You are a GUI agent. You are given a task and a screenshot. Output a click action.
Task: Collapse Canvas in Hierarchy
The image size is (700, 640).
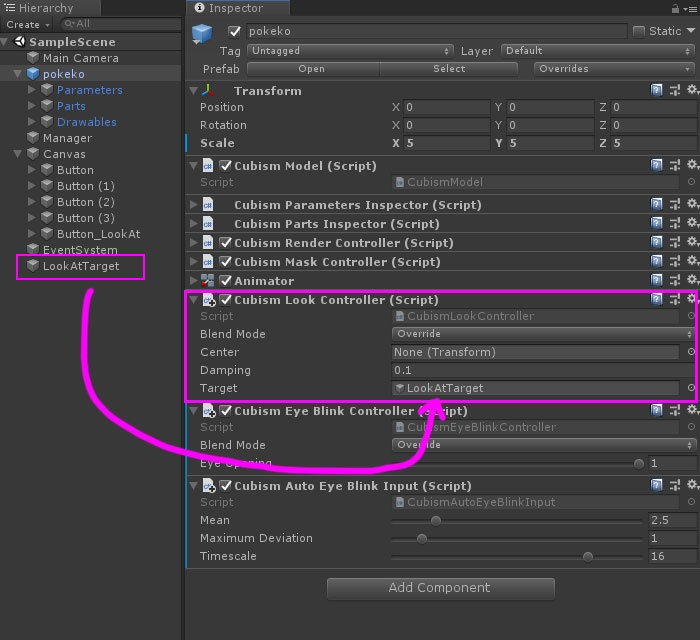pos(18,154)
